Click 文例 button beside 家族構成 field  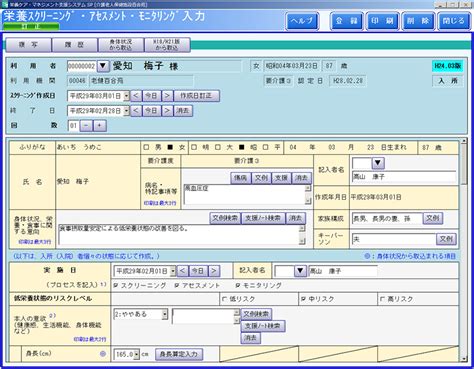point(433,219)
